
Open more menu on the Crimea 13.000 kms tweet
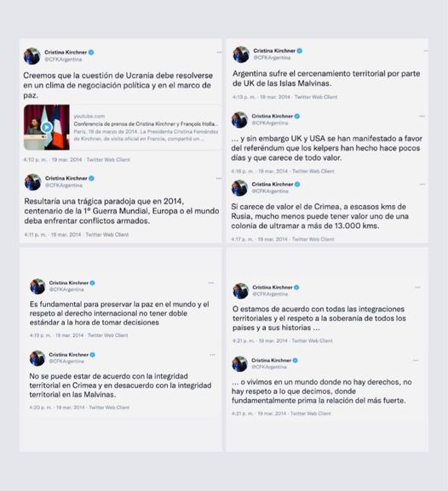point(422,185)
